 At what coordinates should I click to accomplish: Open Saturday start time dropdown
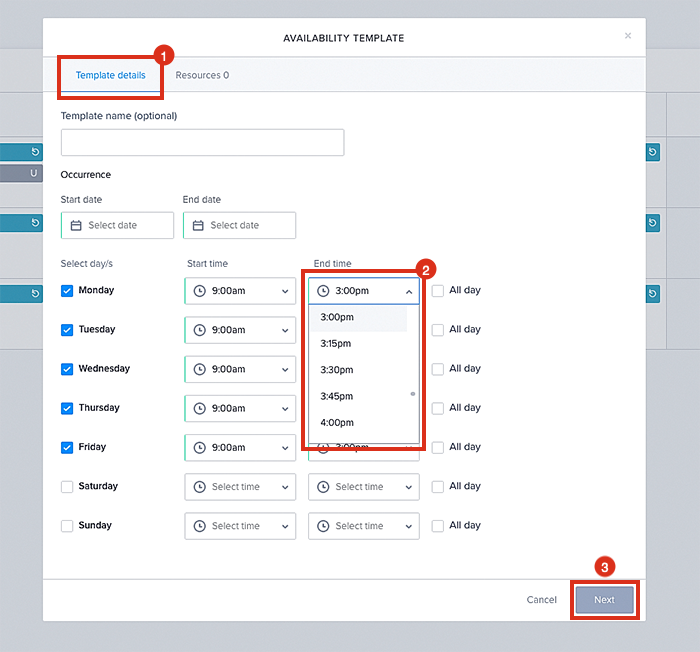(x=240, y=487)
